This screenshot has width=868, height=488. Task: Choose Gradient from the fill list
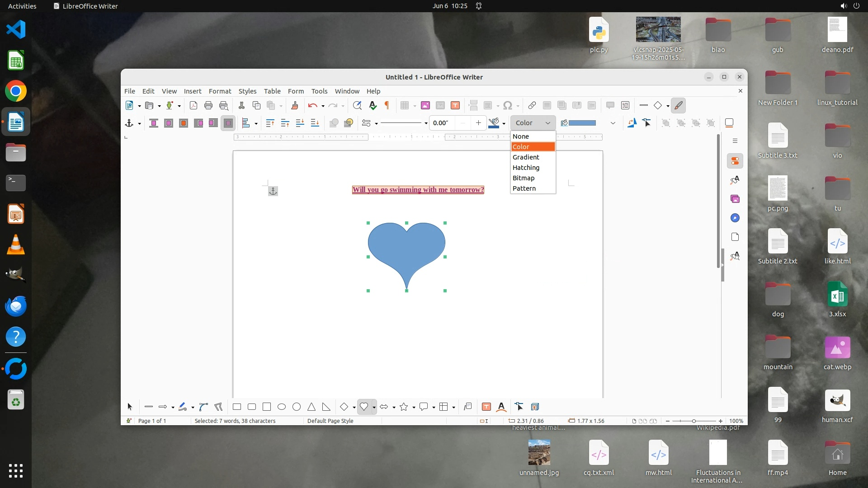526,157
